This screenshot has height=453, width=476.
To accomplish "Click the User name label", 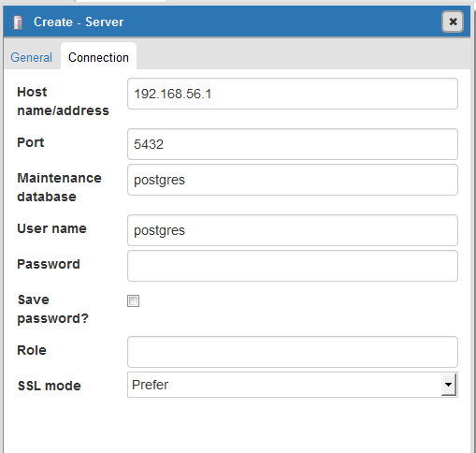I will click(x=51, y=228).
